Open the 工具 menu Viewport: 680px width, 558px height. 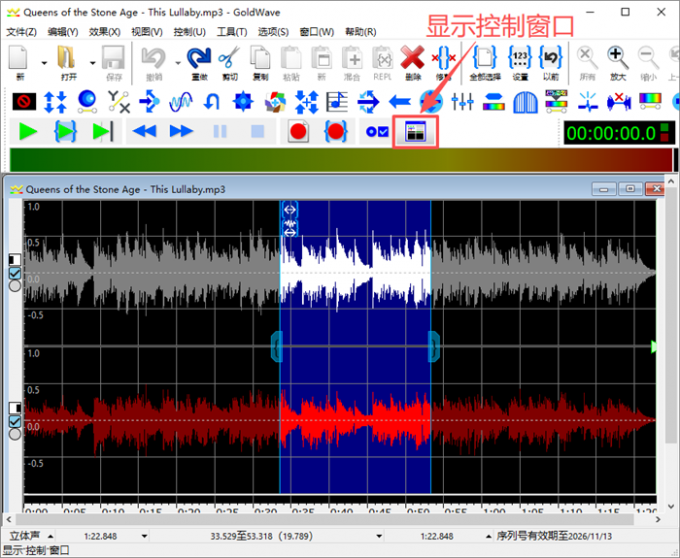click(x=232, y=32)
